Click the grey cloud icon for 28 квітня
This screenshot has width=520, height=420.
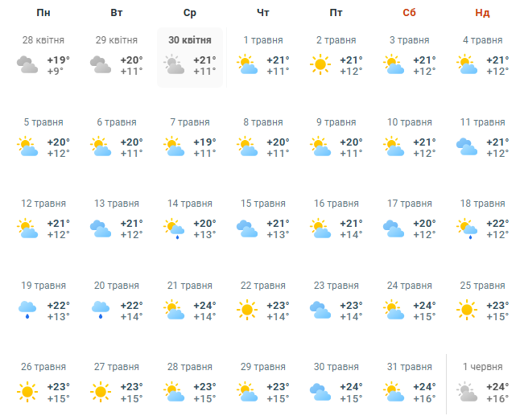pyautogui.click(x=27, y=64)
